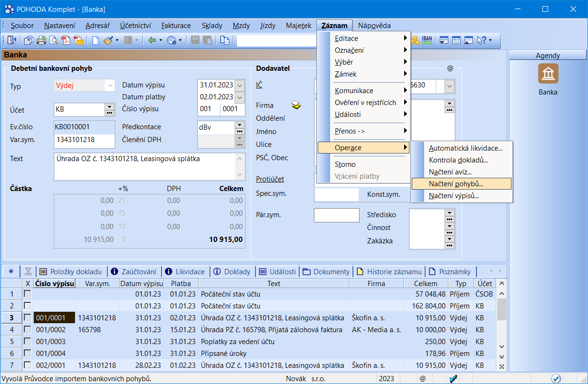
Task: Click the grayed floppy save icon
Action: coord(195,40)
